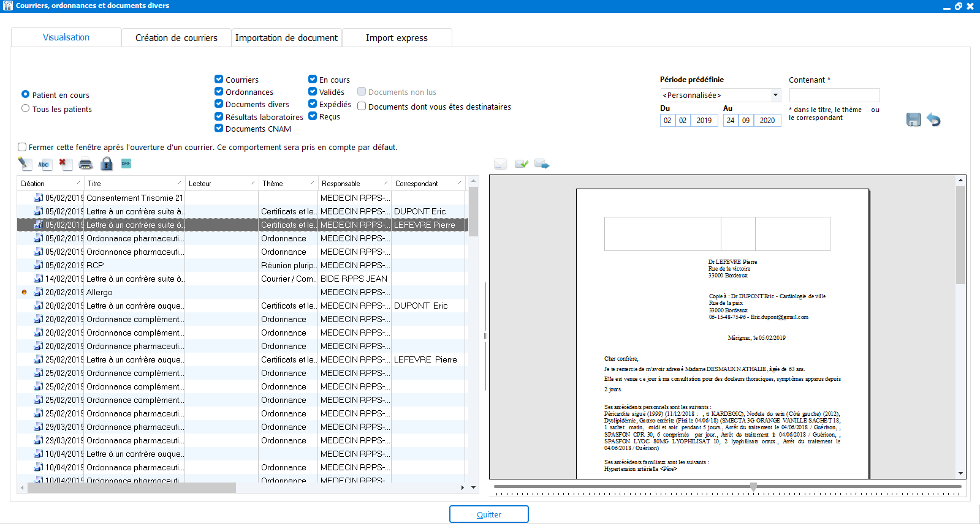
Task: Click the blue undo arrow icon
Action: pos(933,120)
